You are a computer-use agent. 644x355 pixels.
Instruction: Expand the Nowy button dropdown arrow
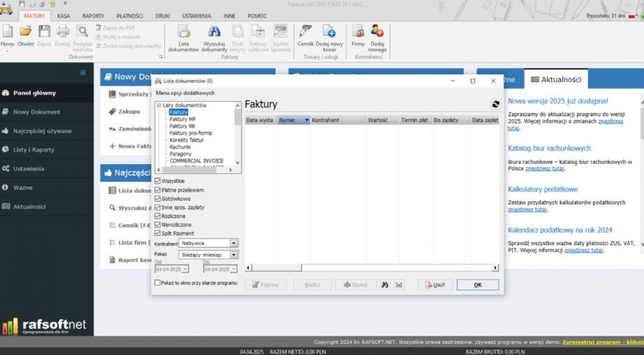(x=7, y=51)
